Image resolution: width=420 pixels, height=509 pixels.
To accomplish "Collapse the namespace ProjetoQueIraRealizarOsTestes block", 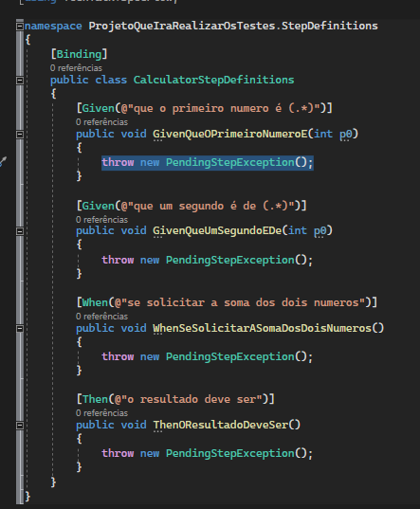I will click(x=20, y=26).
